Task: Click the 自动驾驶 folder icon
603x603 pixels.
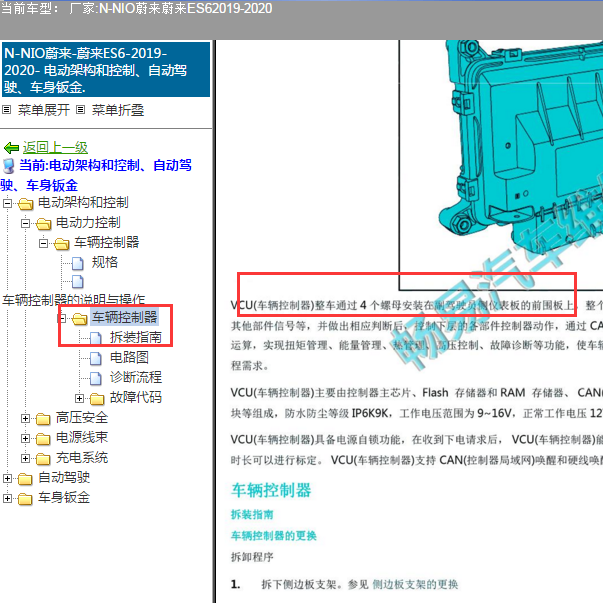Action: pyautogui.click(x=25, y=479)
